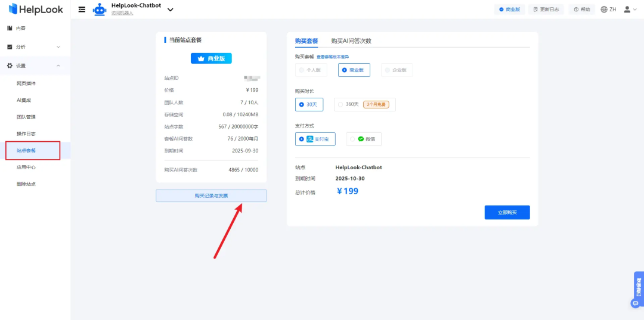This screenshot has width=644, height=320.
Task: Click the 设置 gear icon in sidebar
Action: 10,66
